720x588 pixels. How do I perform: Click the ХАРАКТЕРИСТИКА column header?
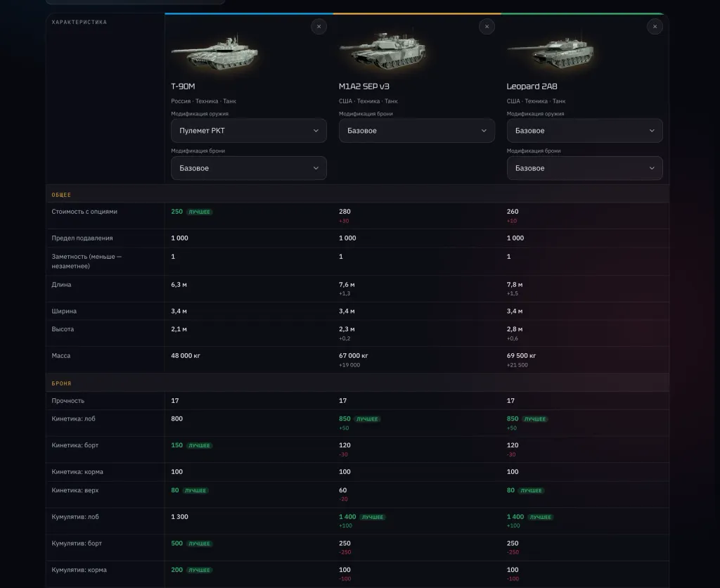click(x=79, y=22)
